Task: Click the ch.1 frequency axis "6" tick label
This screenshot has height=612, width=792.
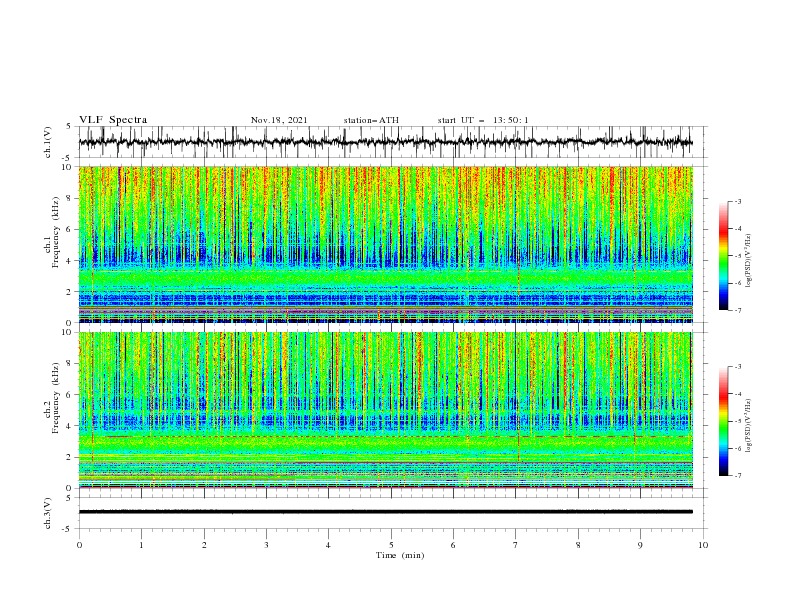Action: coord(70,230)
